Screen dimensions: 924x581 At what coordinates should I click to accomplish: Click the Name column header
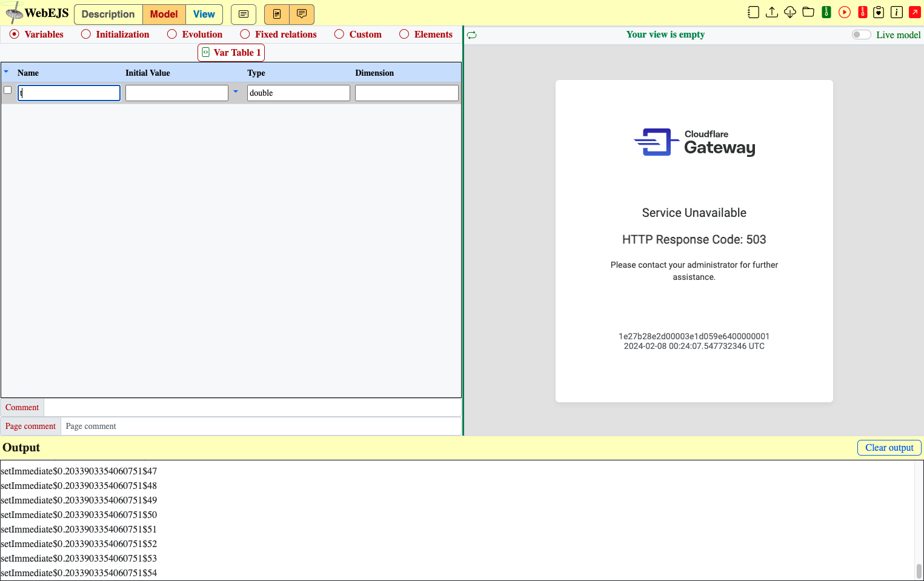[28, 73]
